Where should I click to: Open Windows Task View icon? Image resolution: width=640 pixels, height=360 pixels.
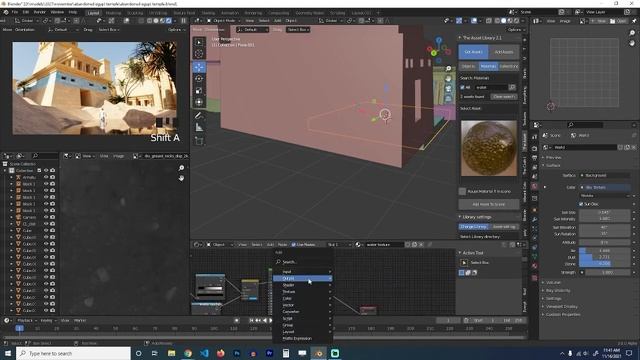pos(154,353)
